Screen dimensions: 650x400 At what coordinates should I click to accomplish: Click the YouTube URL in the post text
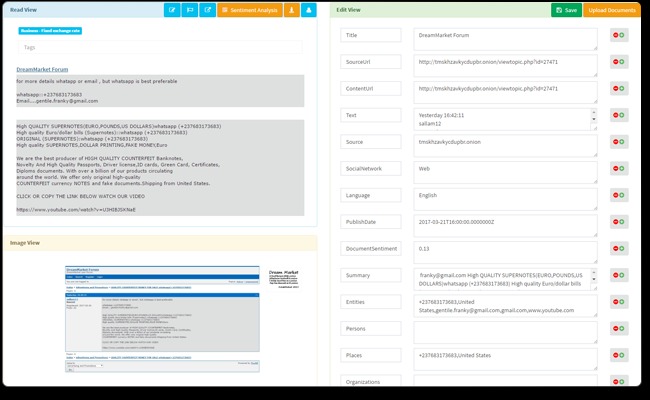(76, 210)
